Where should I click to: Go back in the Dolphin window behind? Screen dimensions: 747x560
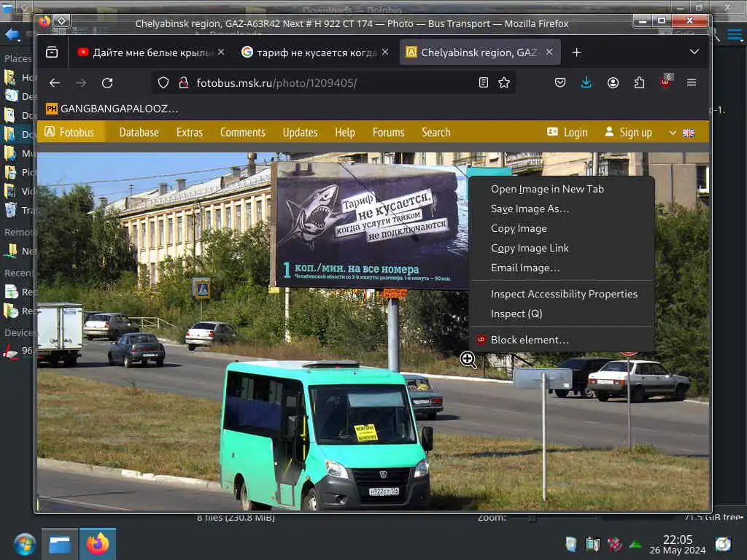coord(12,34)
